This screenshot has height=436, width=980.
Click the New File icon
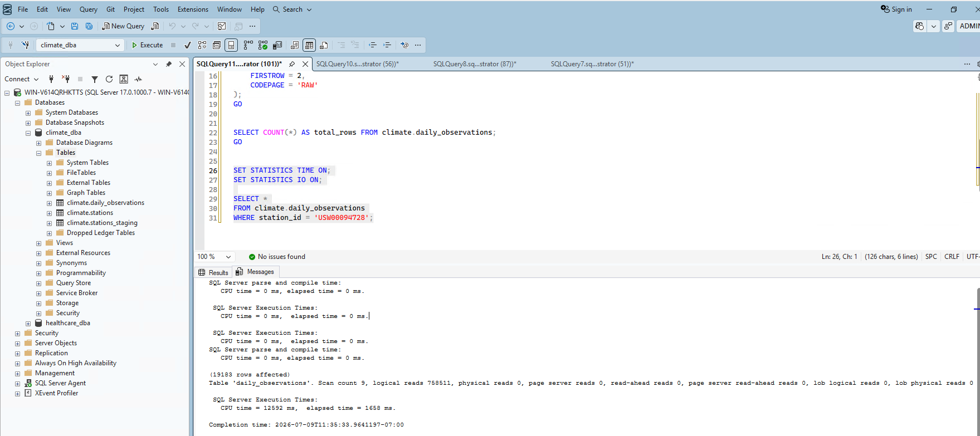[51, 26]
